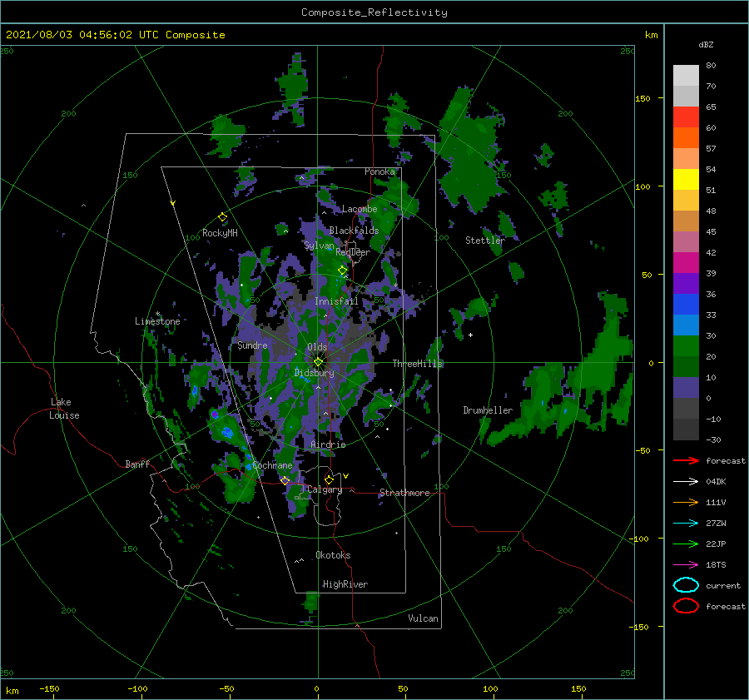Select the light grey 80–70 dBZ swatch

pos(686,76)
